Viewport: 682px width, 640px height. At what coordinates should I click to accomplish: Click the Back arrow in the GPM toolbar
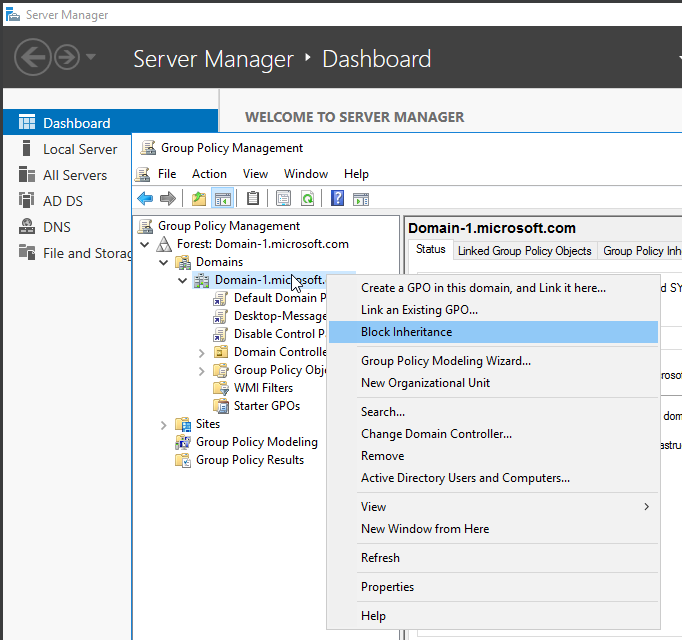[x=145, y=199]
